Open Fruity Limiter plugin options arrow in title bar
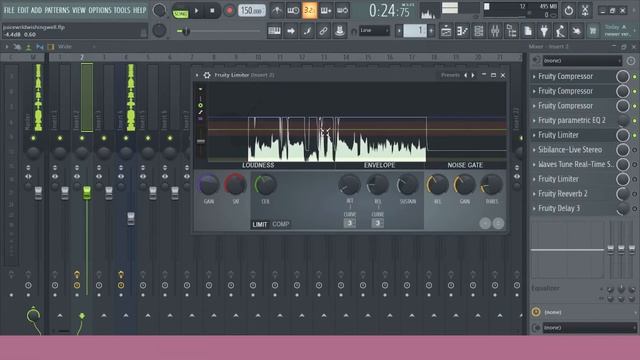640x360 pixels. tap(197, 75)
